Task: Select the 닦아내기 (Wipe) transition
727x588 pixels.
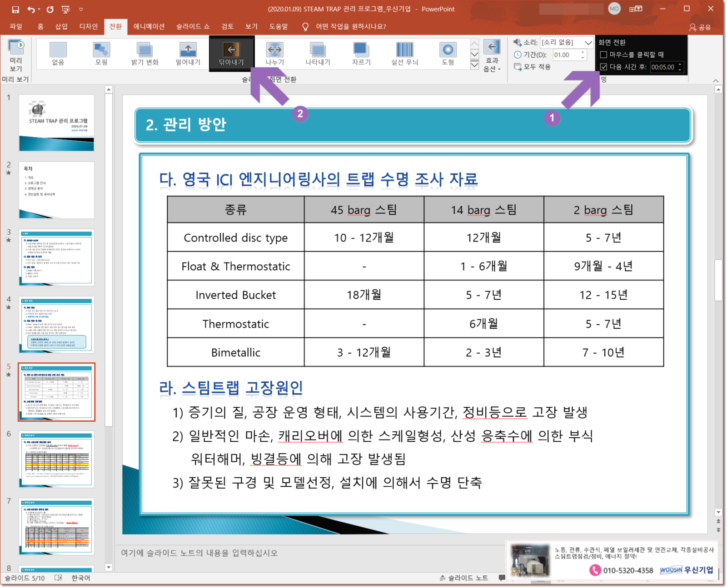Action: point(231,54)
